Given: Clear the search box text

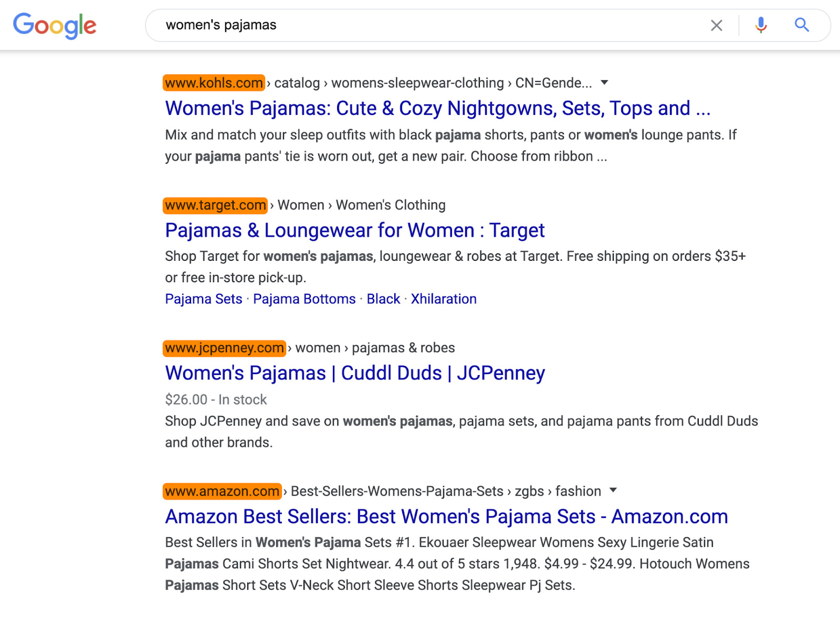Looking at the screenshot, I should tap(716, 25).
